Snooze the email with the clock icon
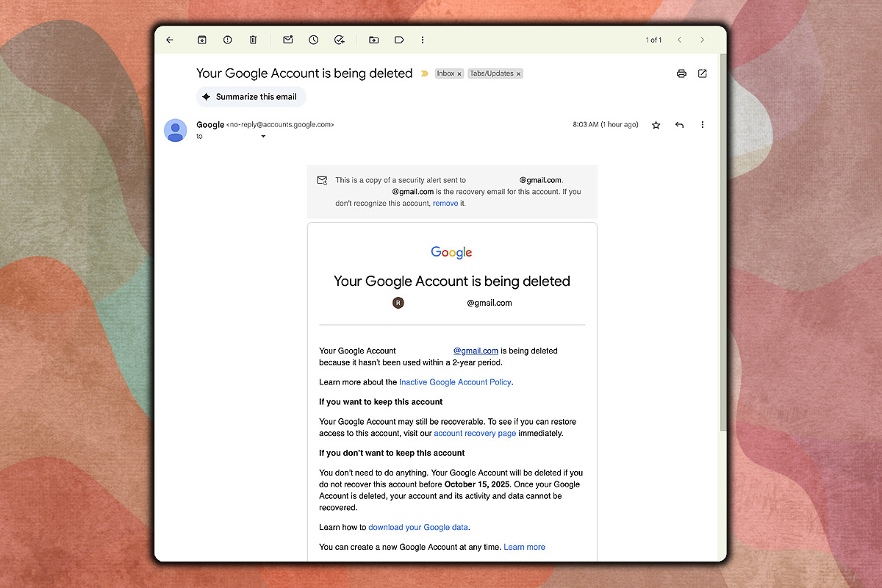 click(313, 40)
